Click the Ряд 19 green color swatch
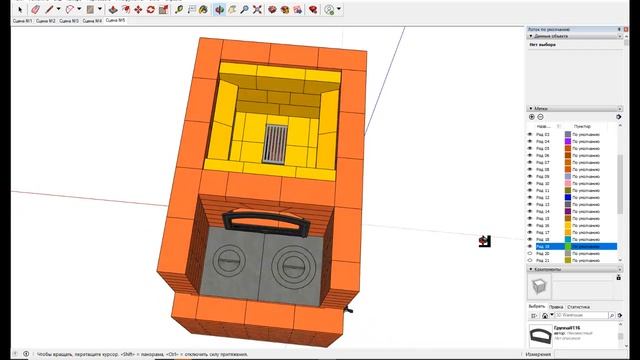Image resolution: width=640 pixels, height=360 pixels. [x=568, y=246]
